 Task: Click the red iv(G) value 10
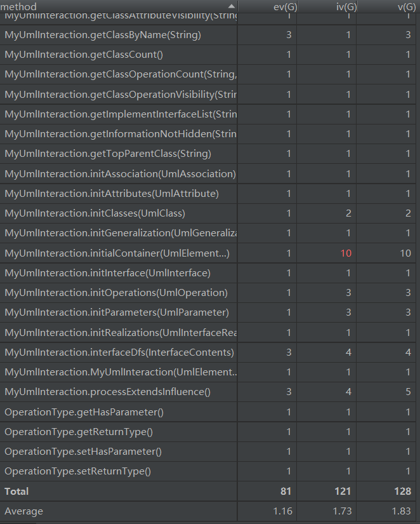coord(346,253)
